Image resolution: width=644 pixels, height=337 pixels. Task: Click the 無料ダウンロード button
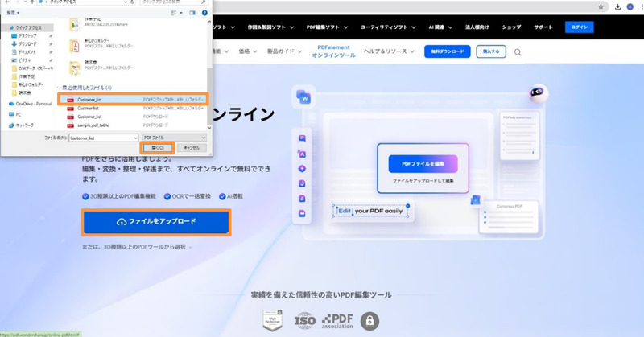pyautogui.click(x=448, y=51)
